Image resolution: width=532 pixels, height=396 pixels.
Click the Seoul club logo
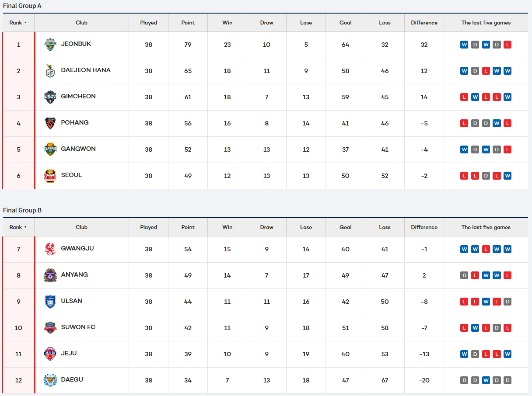click(x=50, y=176)
